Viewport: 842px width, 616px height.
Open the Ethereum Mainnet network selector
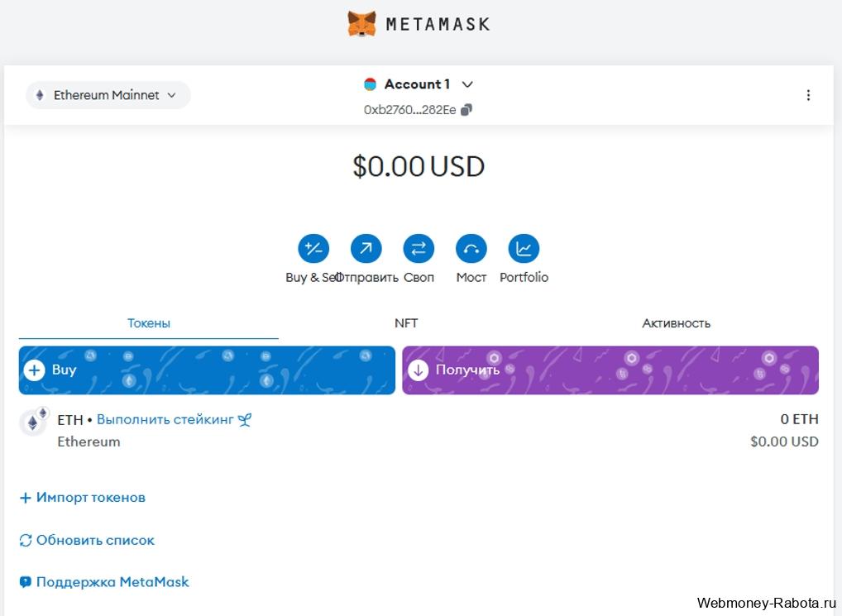[108, 95]
